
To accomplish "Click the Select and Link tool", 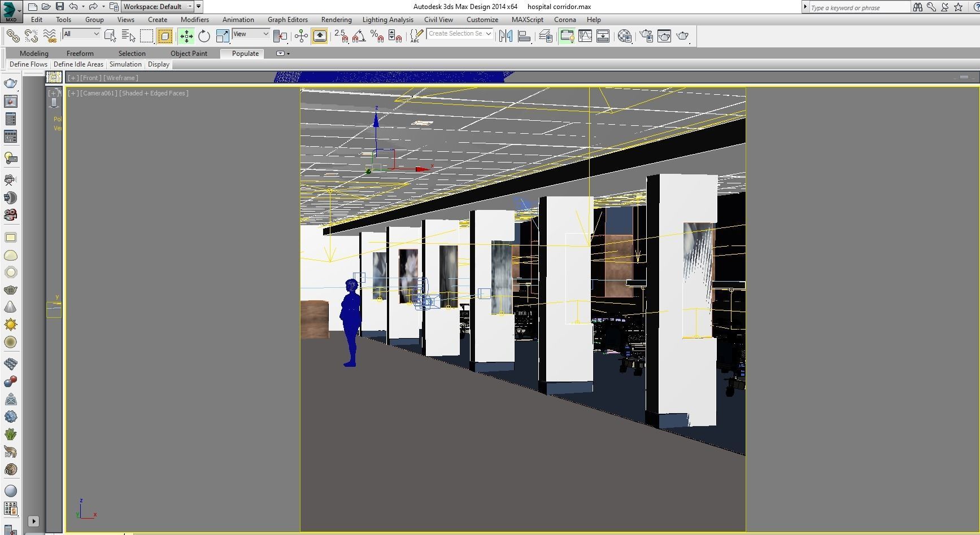I will coord(12,36).
